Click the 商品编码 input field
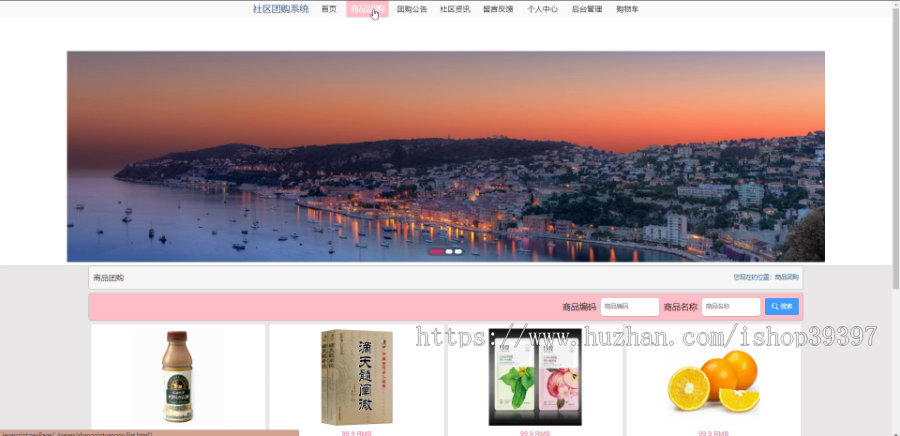This screenshot has height=436, width=900. pos(630,307)
